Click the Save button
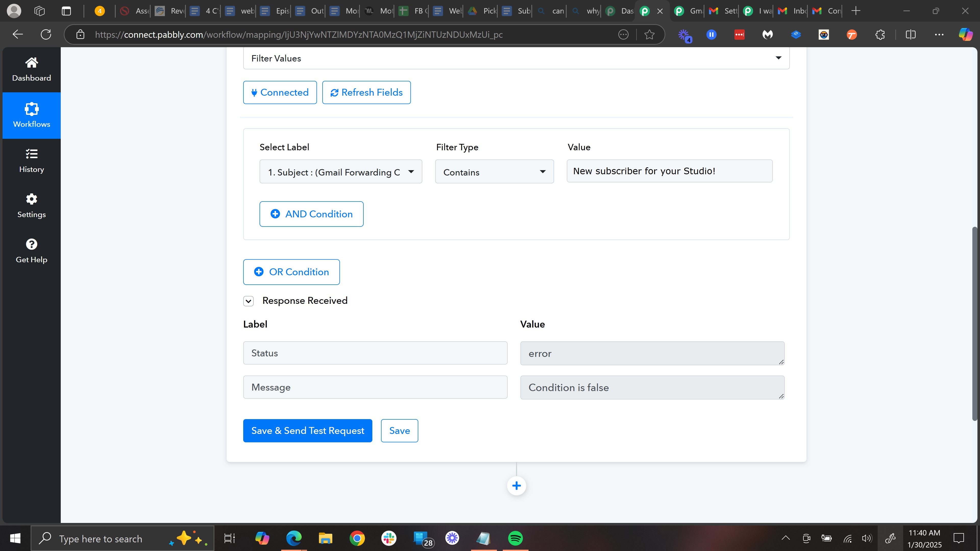The width and height of the screenshot is (980, 551). click(399, 431)
